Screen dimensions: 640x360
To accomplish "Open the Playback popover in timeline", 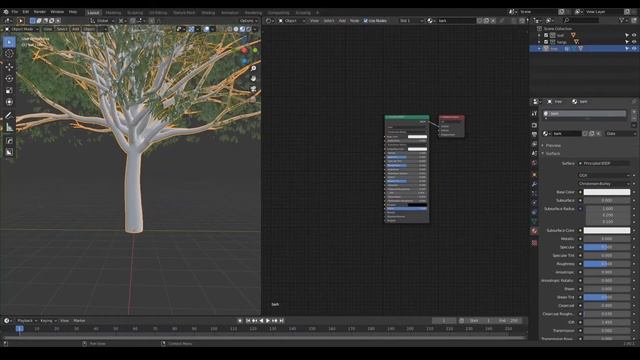I will (x=27, y=321).
